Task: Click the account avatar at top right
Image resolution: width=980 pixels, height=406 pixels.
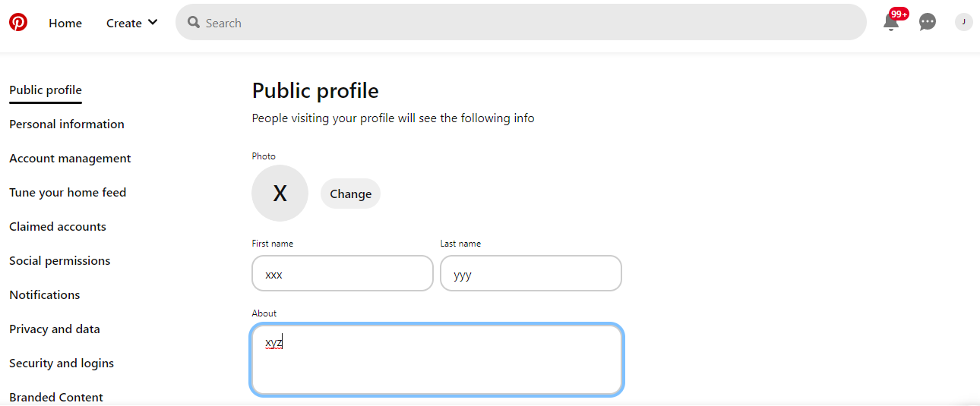Action: (x=963, y=23)
